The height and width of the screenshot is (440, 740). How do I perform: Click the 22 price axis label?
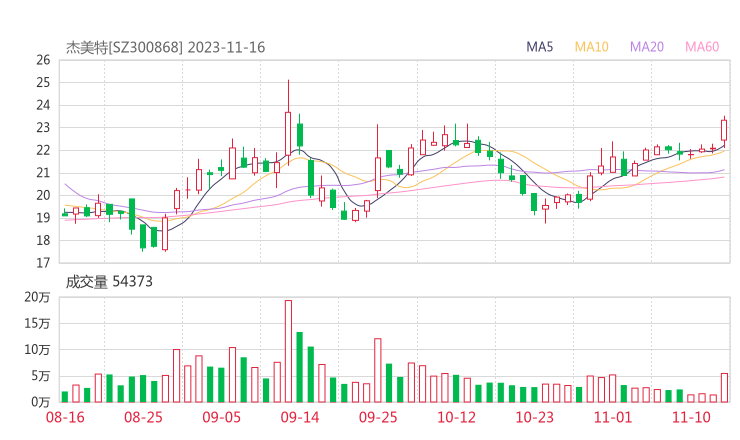tap(43, 150)
